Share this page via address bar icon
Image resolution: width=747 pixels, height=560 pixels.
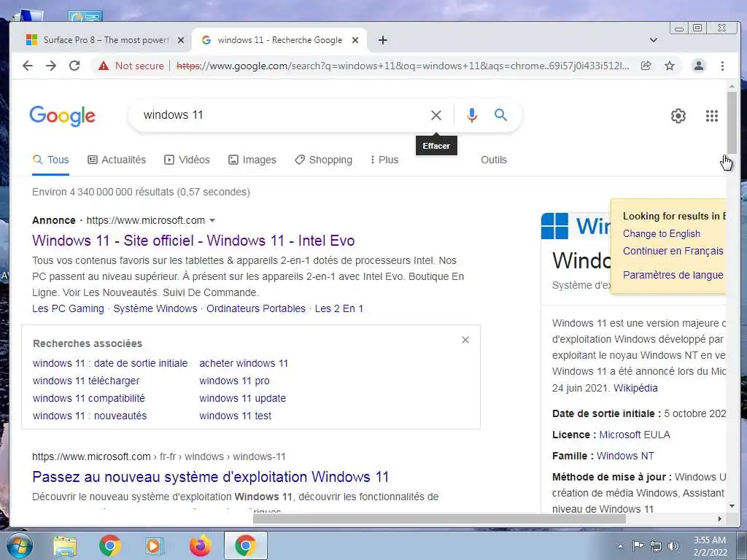646,66
